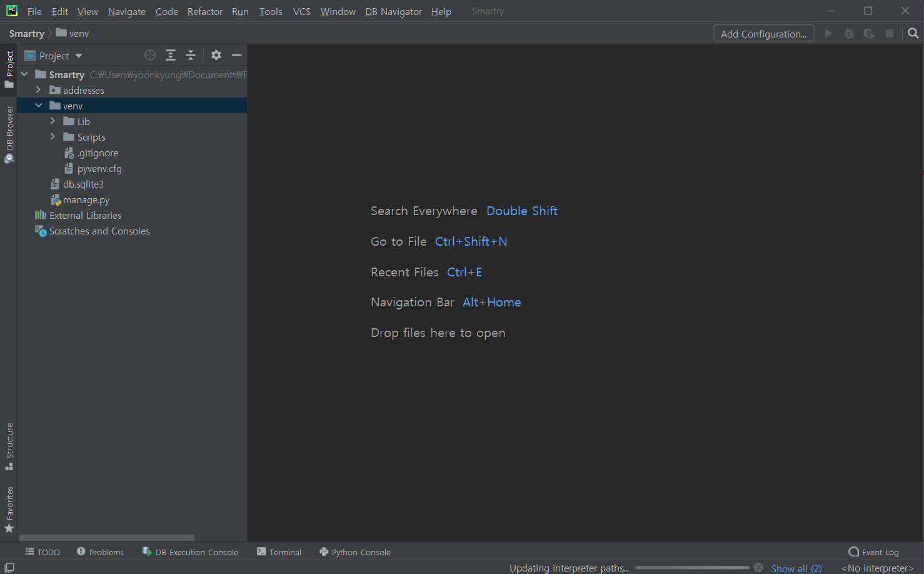Open the Project panel settings gear

coord(216,55)
